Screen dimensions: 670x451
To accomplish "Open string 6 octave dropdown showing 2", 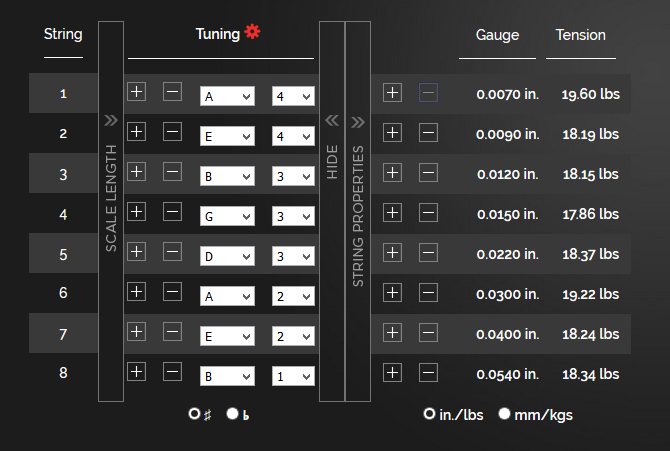I will 293,296.
